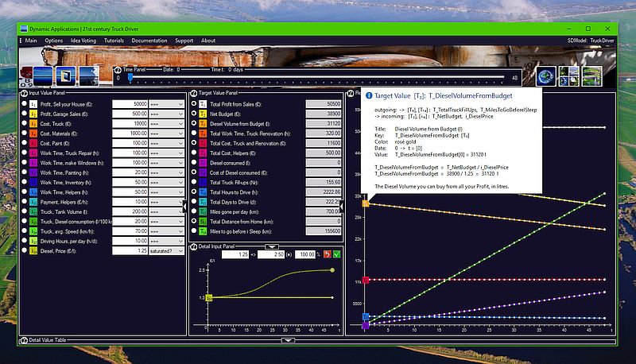
Task: Click the globe icon at top right
Action: 546,76
